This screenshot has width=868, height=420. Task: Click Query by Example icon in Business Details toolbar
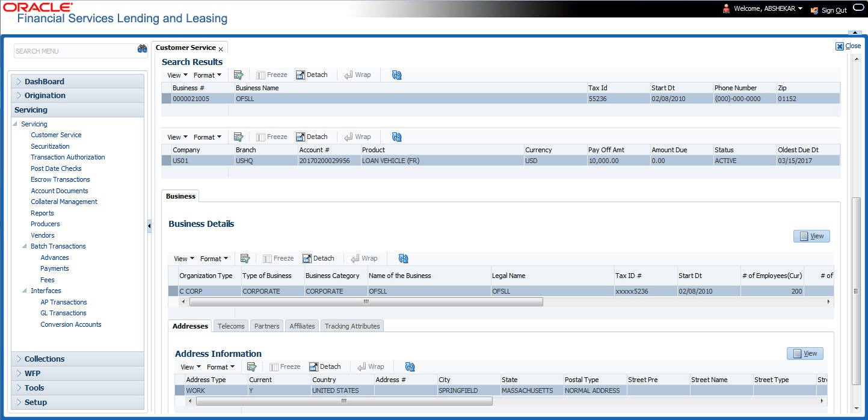(x=245, y=258)
